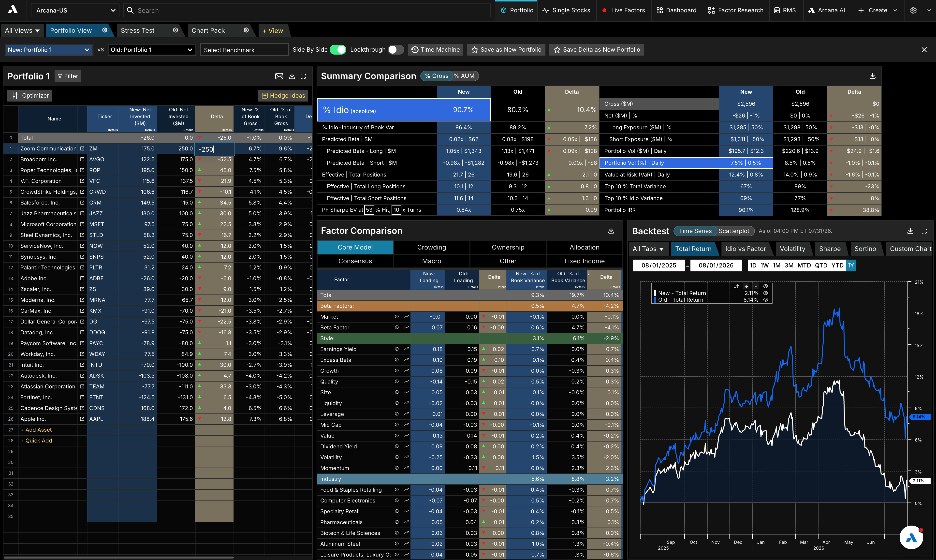Open Chart Pack tab settings gear

click(x=246, y=30)
